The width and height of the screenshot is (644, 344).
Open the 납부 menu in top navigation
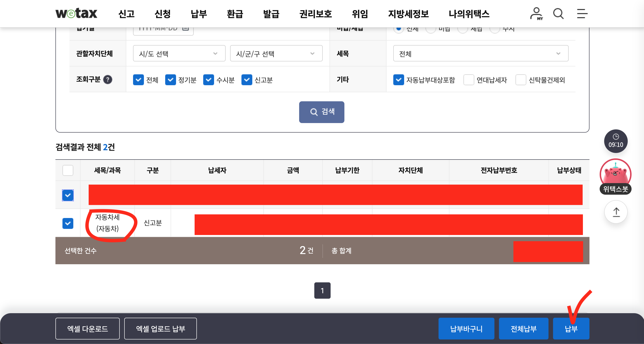click(199, 14)
